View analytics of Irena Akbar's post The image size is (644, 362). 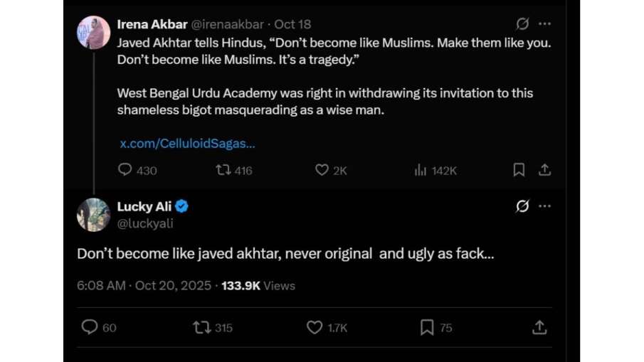pos(421,170)
